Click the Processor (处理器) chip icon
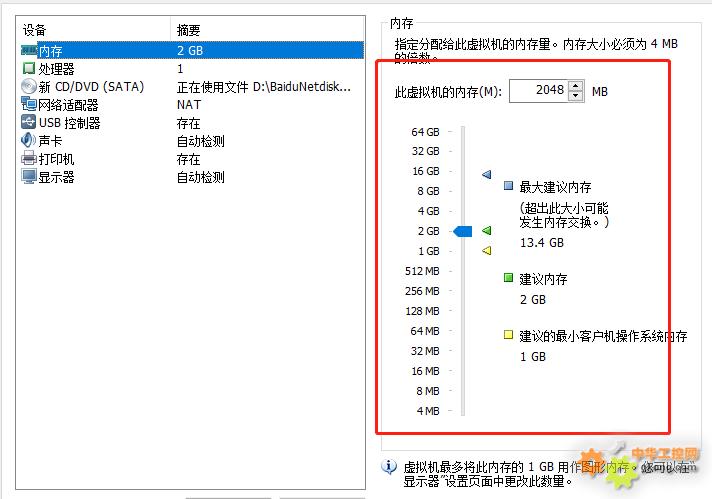The image size is (712, 499). 28,69
